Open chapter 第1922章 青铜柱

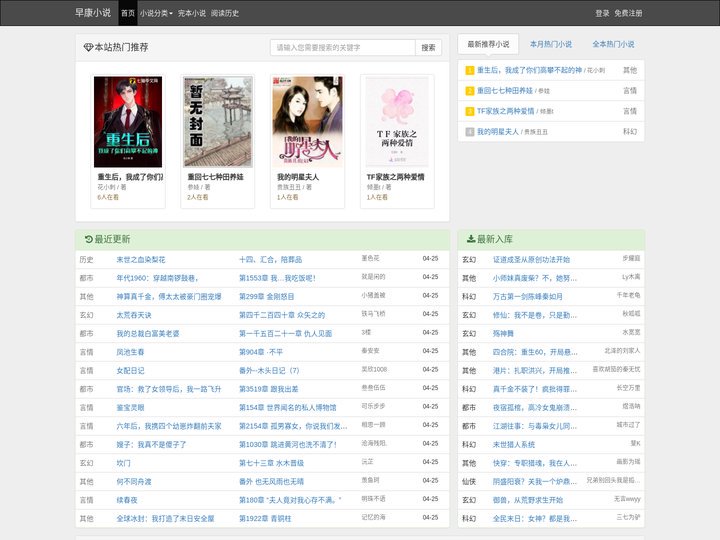(x=265, y=519)
